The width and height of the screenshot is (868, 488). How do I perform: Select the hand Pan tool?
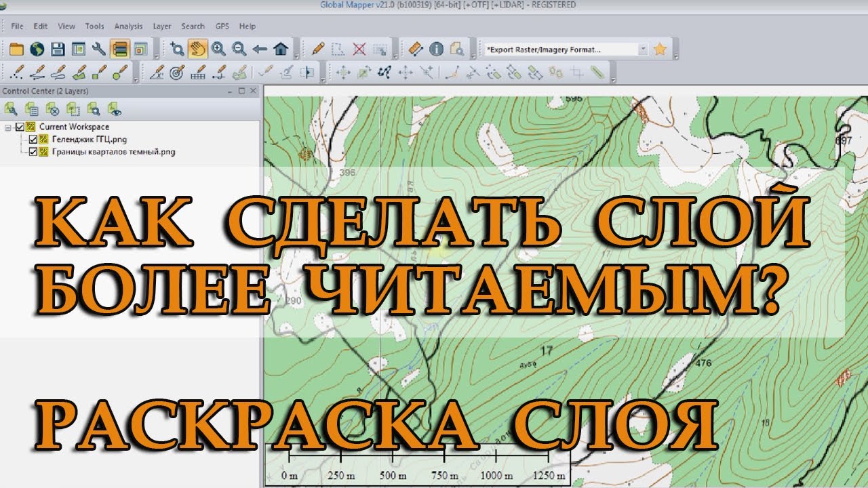click(x=197, y=49)
